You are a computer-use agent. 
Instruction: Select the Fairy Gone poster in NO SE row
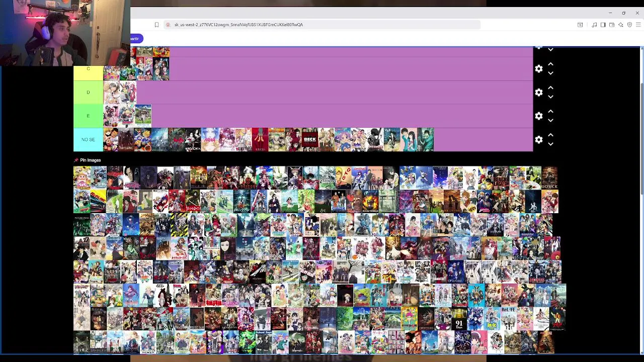(x=126, y=140)
